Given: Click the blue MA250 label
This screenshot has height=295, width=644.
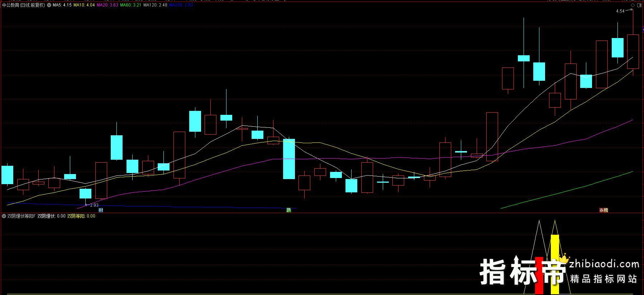Looking at the screenshot, I should coord(181,5).
